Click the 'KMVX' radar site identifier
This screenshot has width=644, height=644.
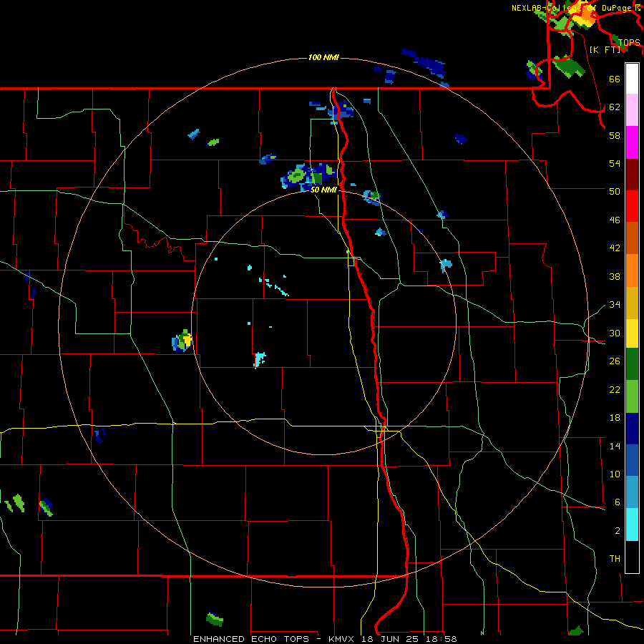click(341, 639)
